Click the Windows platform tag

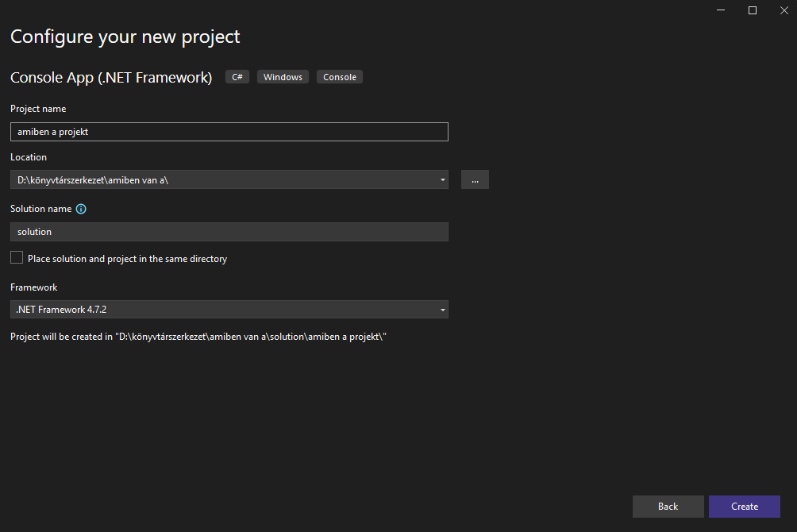click(x=283, y=77)
